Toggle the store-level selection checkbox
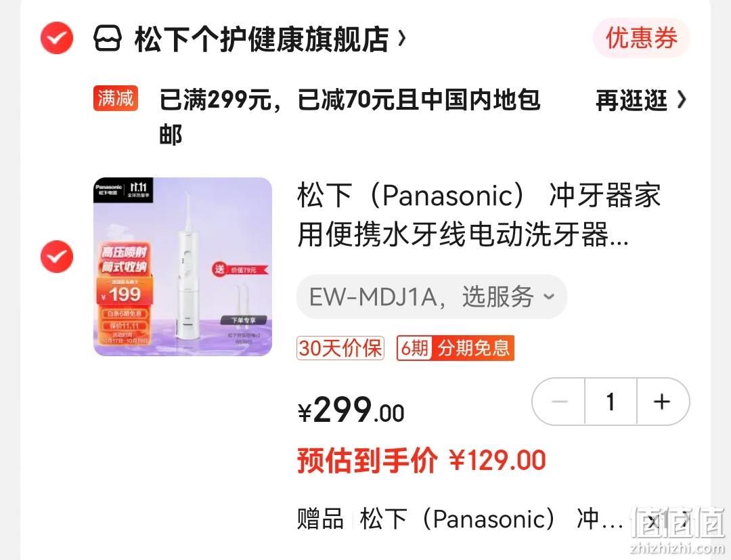This screenshot has height=560, width=731. point(56,38)
